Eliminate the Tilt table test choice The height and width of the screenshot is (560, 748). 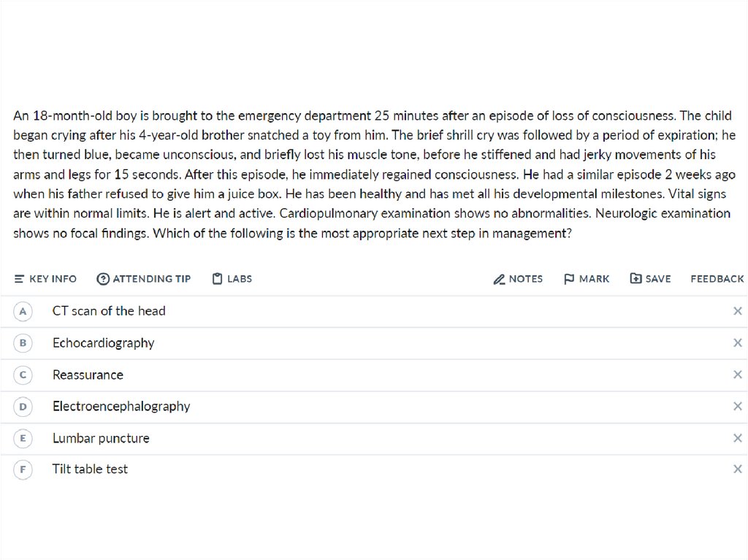737,469
